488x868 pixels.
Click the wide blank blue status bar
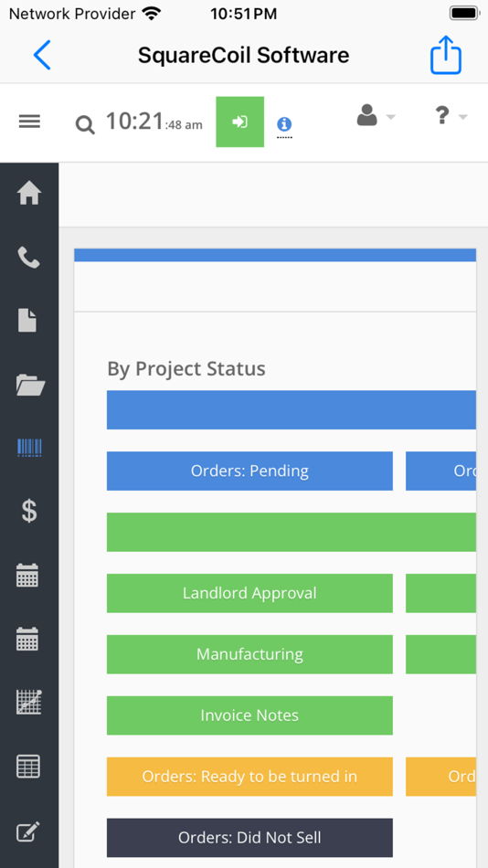click(292, 409)
